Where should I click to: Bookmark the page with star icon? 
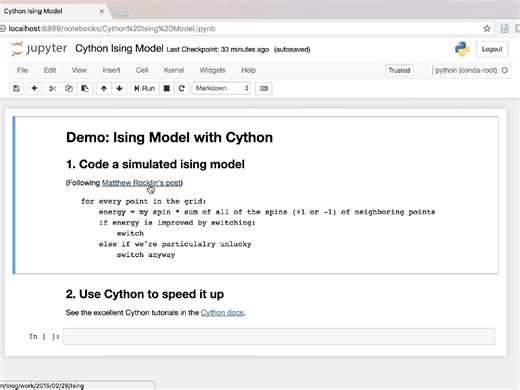pyautogui.click(x=487, y=29)
